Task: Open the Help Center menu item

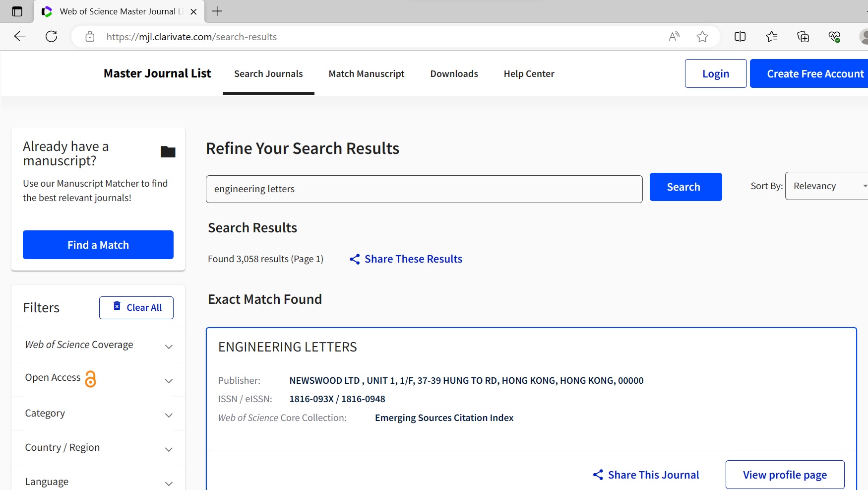Action: [529, 73]
